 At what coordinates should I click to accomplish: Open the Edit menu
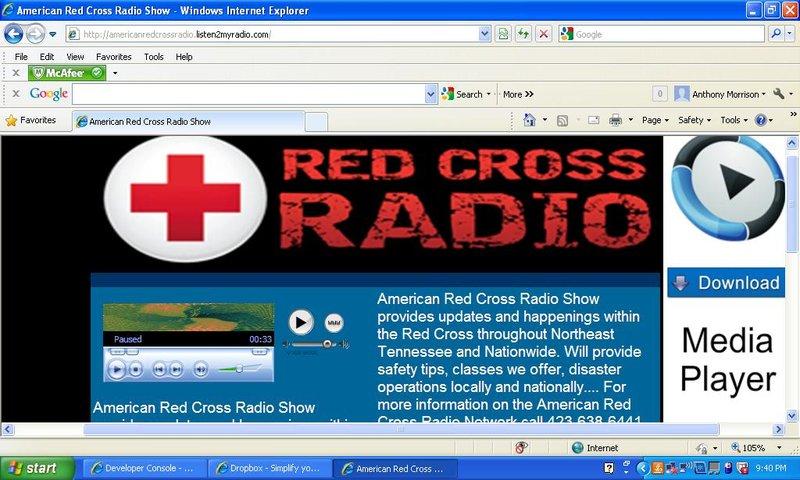[46, 57]
